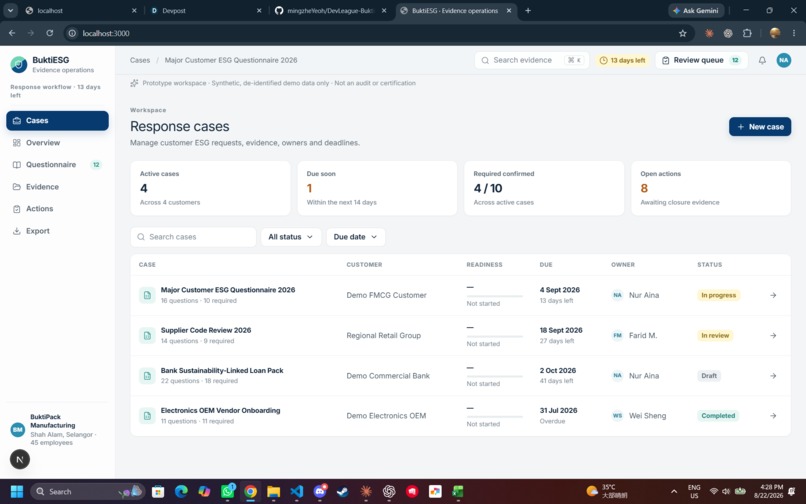Show hidden system tray icons chevron
806x504 pixels.
pyautogui.click(x=674, y=492)
